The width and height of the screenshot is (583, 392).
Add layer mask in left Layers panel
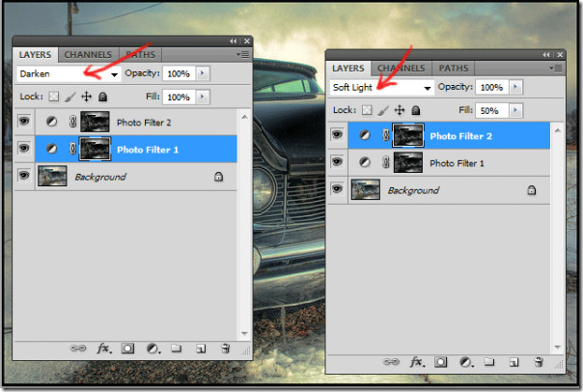coord(127,349)
